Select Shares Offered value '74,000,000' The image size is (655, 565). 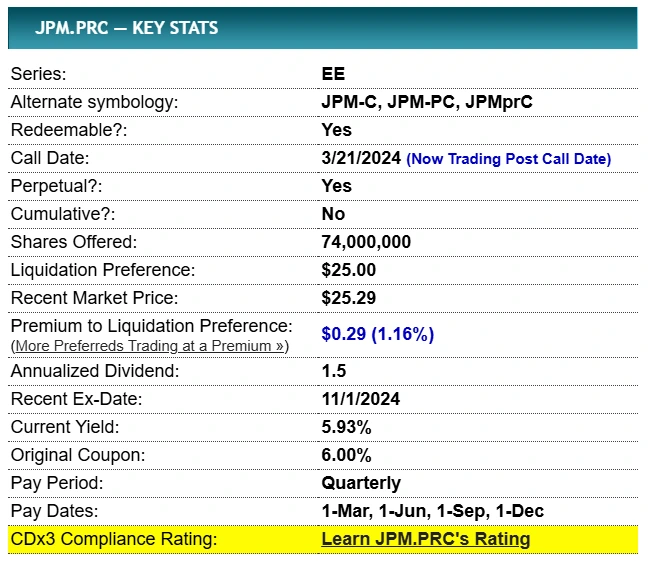366,242
